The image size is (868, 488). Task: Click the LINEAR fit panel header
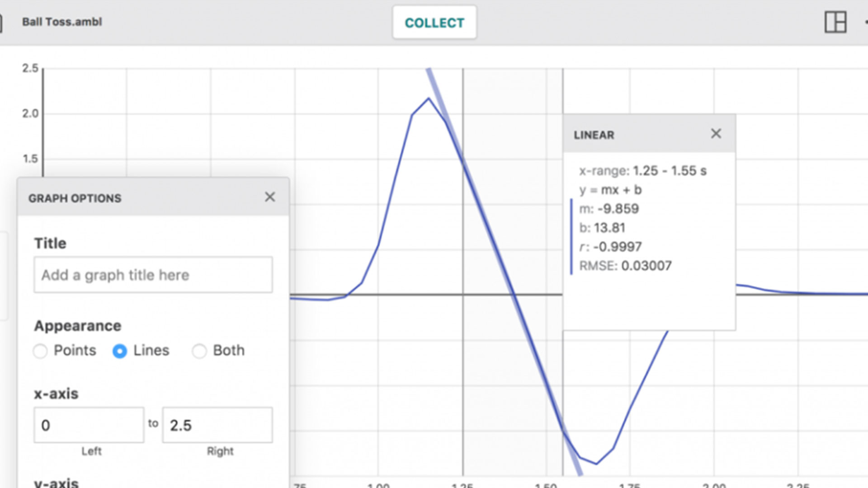649,134
